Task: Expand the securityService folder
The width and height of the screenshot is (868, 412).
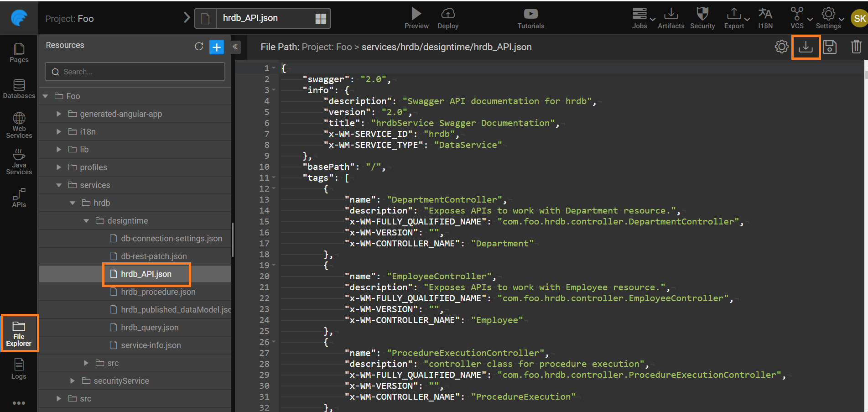Action: tap(73, 381)
